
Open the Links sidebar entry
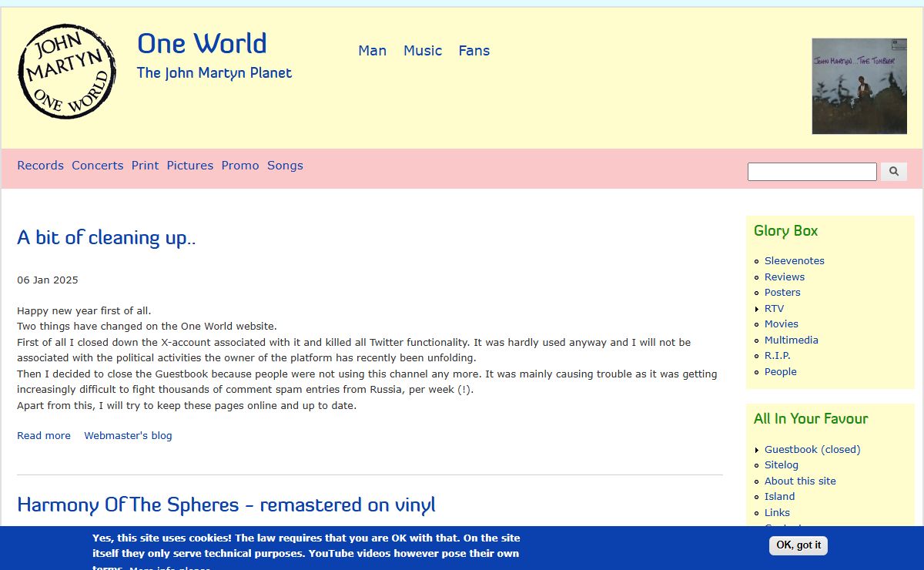[x=777, y=513]
